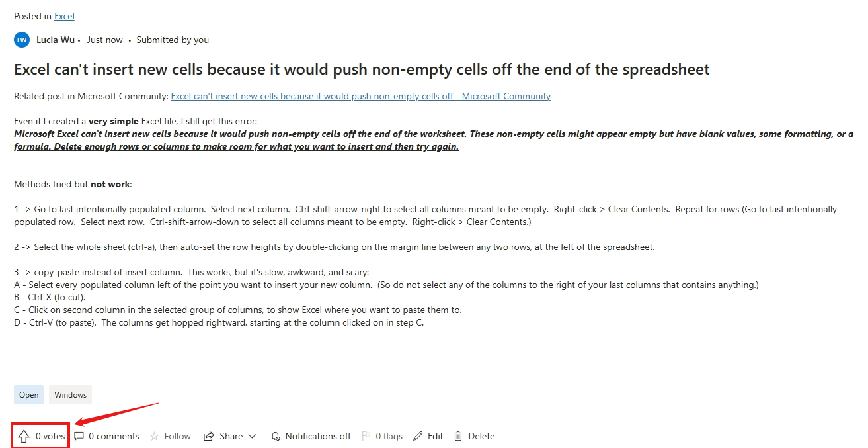This screenshot has height=448, width=868.
Task: Open the 0 comments section
Action: pyautogui.click(x=114, y=436)
